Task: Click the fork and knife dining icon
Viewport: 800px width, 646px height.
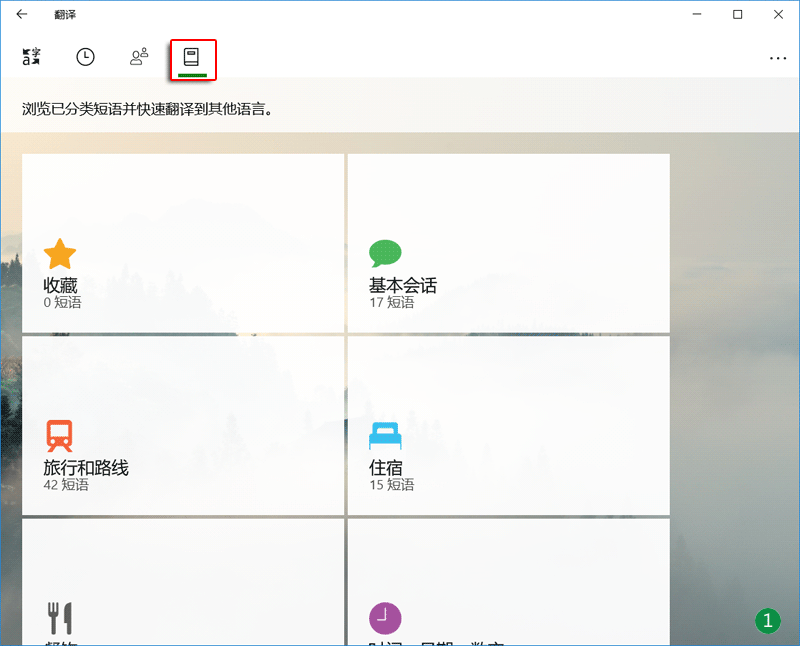Action: 60,618
